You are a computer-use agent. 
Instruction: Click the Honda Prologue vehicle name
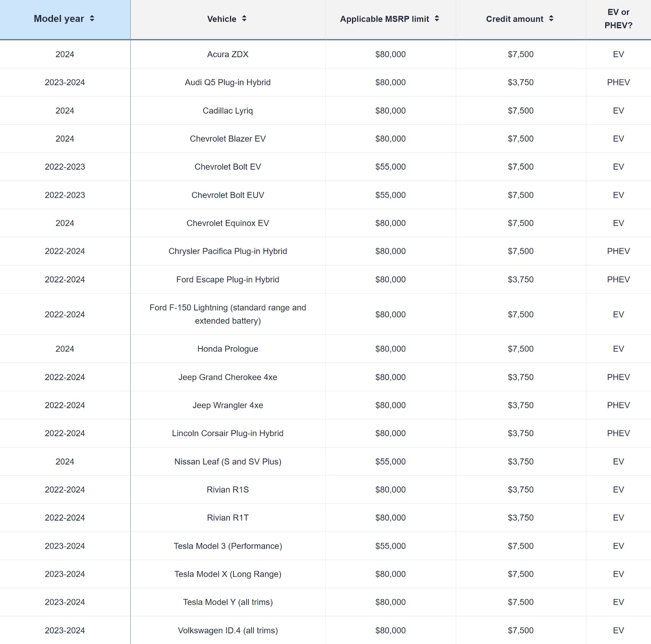(227, 349)
